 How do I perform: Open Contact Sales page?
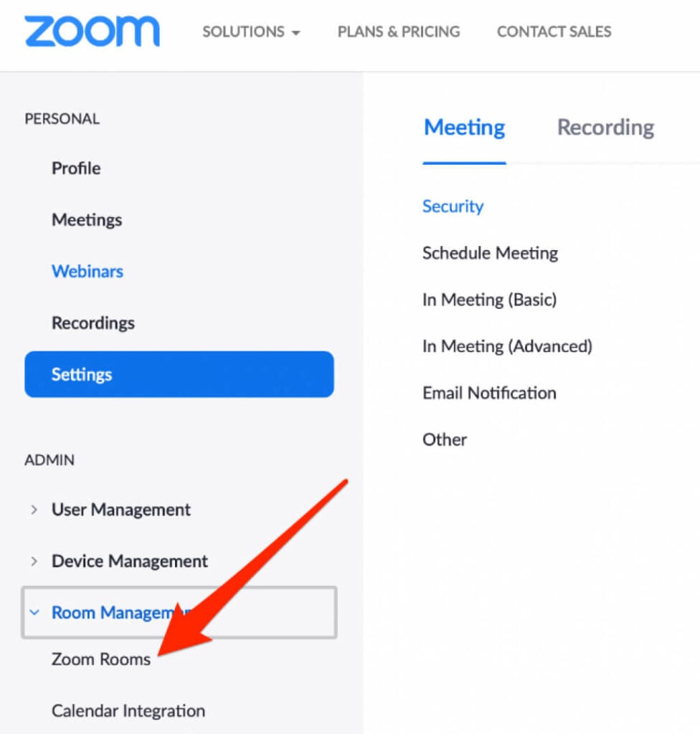point(554,32)
